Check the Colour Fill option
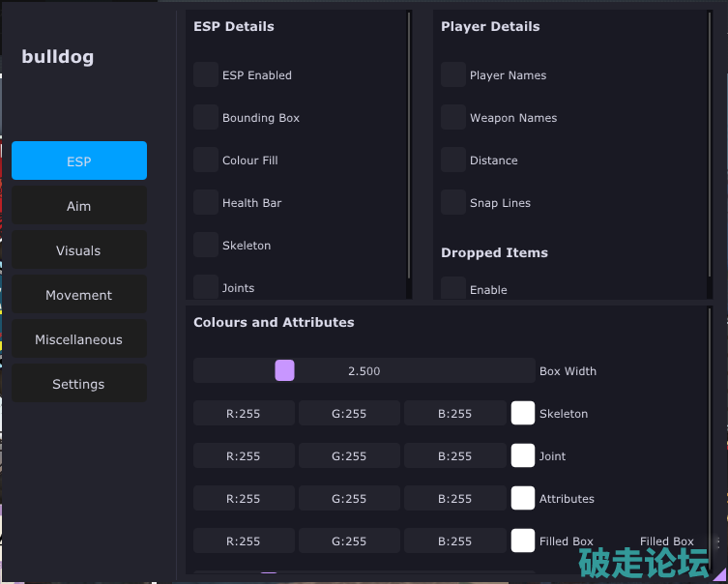The image size is (728, 584). tap(206, 161)
